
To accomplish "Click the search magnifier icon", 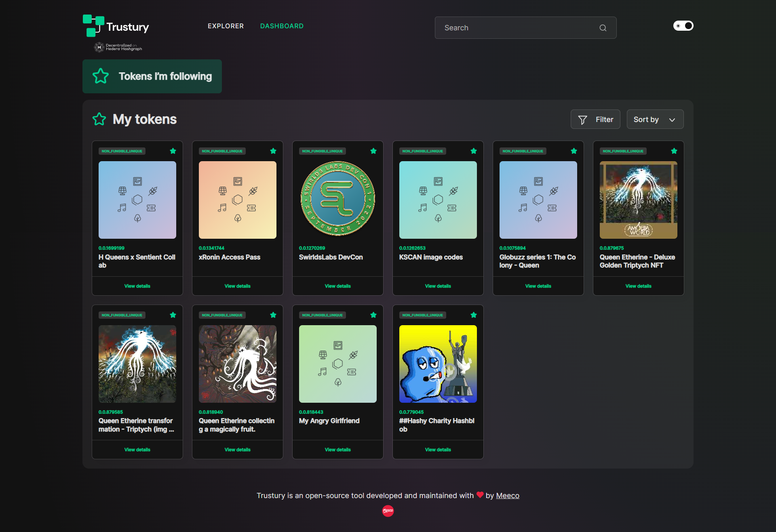I will point(603,28).
